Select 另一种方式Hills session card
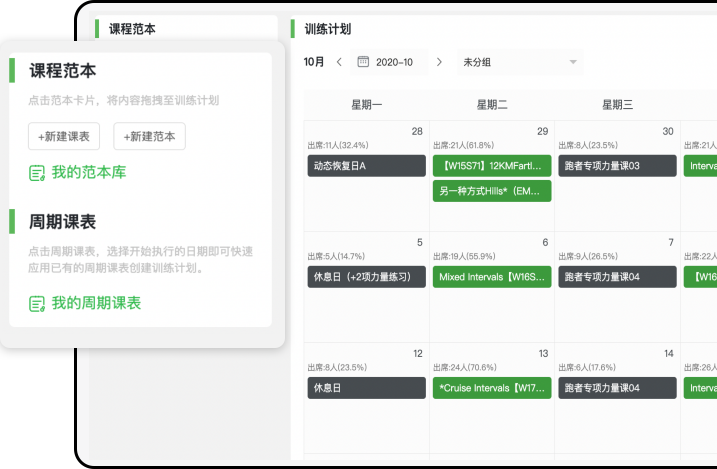Viewport: 717px width, 469px height. point(492,191)
